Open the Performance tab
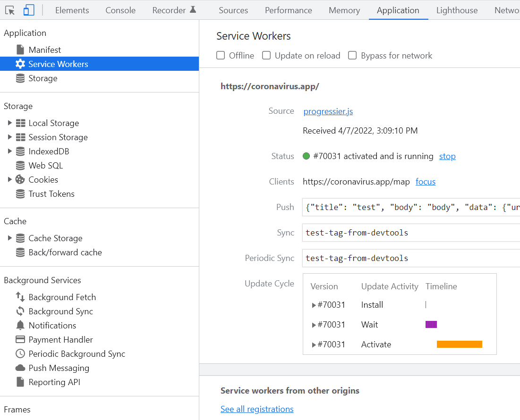Screen dimensions: 520x420 point(288,10)
